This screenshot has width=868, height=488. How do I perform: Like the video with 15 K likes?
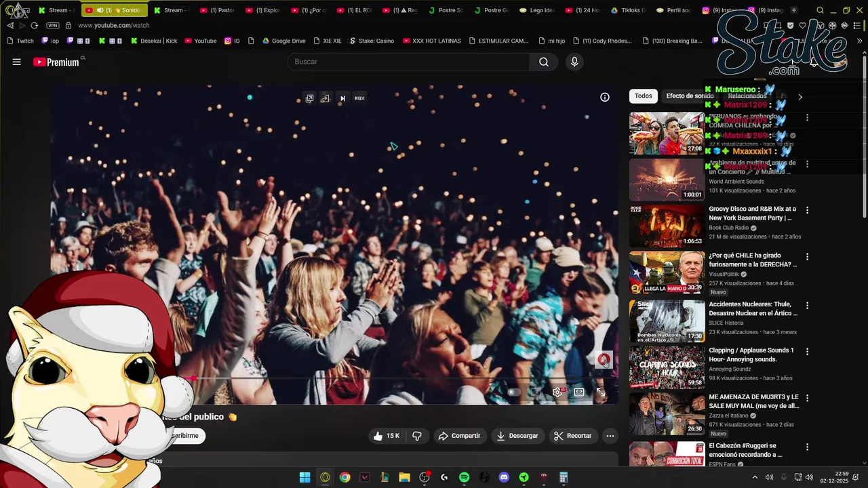[x=387, y=436]
